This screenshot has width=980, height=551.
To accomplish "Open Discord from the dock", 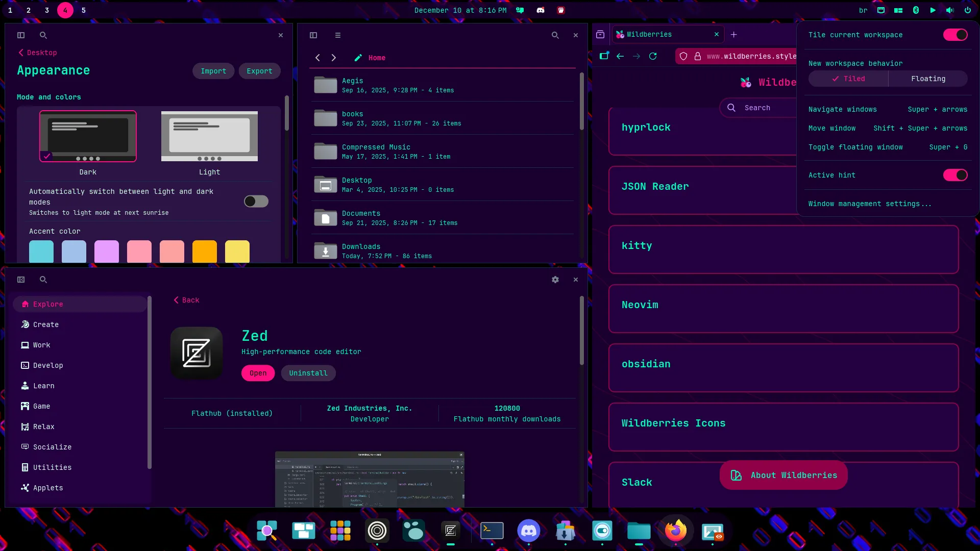I will point(528,531).
